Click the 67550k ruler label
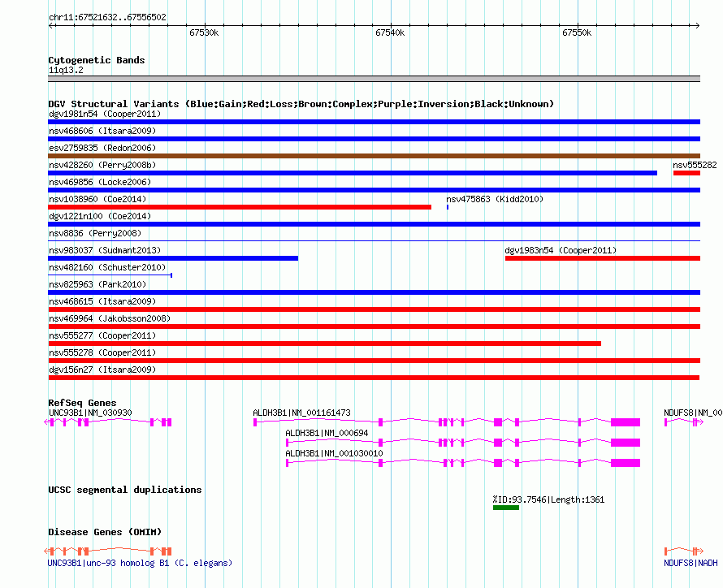Screen dimensions: 723x588 click(x=577, y=32)
